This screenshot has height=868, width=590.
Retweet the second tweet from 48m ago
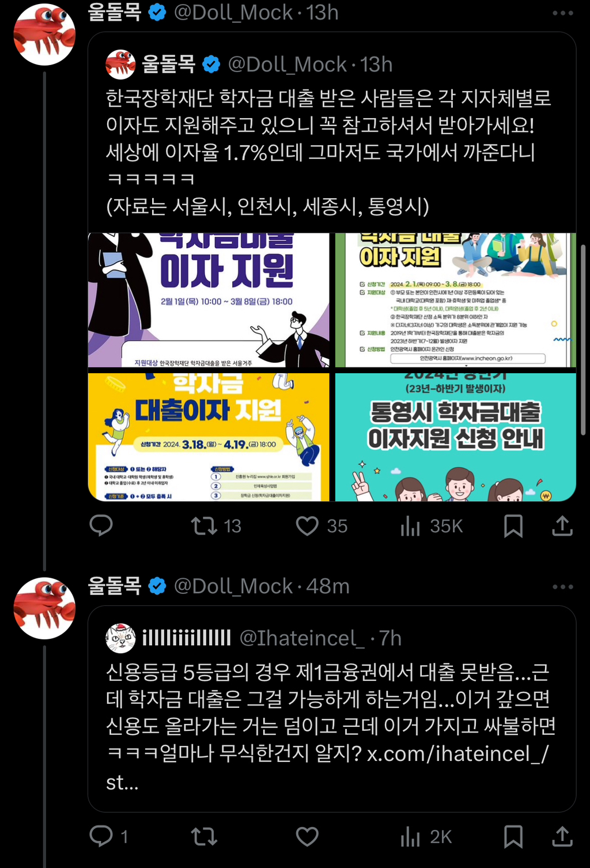coord(204,836)
